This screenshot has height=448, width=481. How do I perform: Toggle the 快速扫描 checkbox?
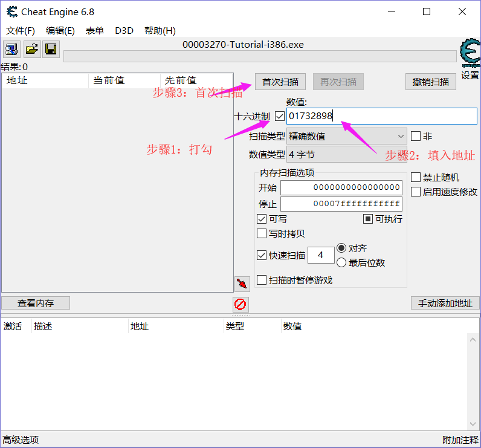click(x=262, y=255)
